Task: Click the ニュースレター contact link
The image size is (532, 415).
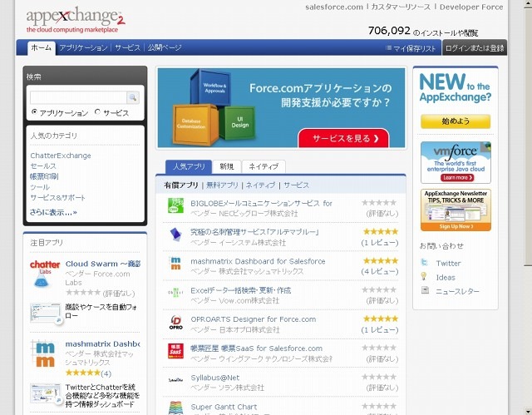Action: tap(457, 291)
